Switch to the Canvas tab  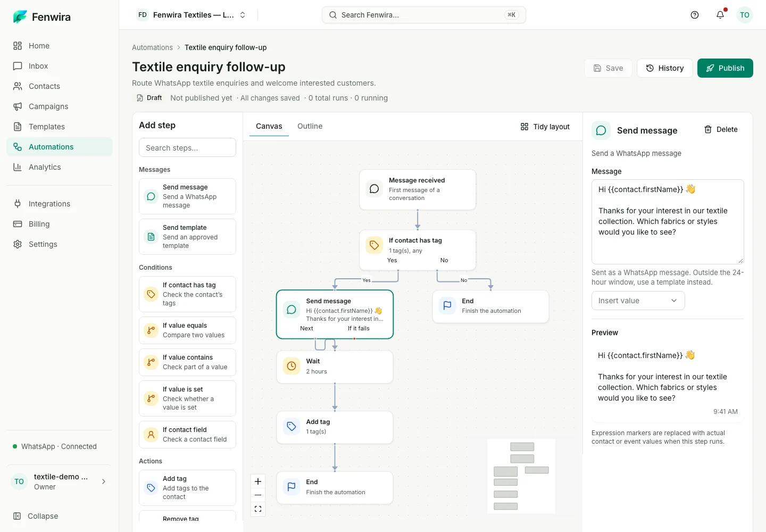269,126
